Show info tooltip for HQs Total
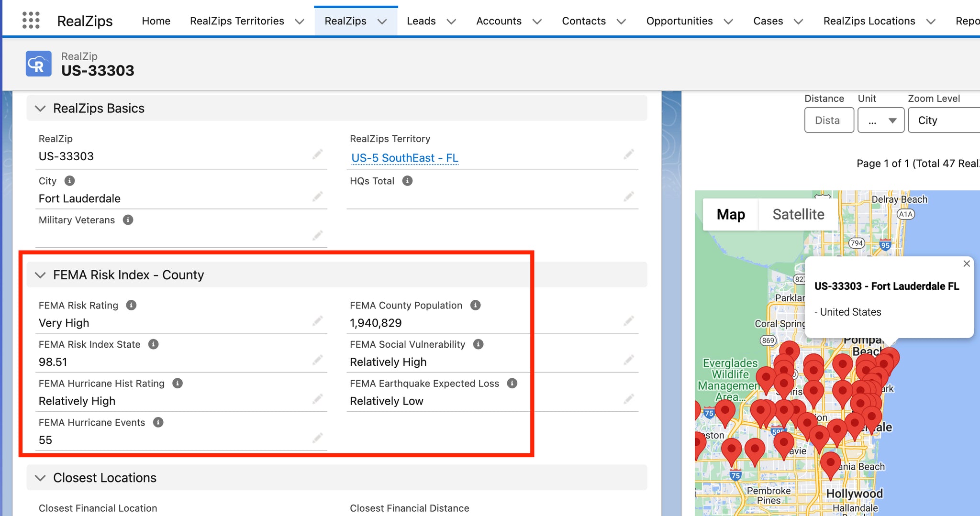Image resolution: width=980 pixels, height=516 pixels. [407, 181]
